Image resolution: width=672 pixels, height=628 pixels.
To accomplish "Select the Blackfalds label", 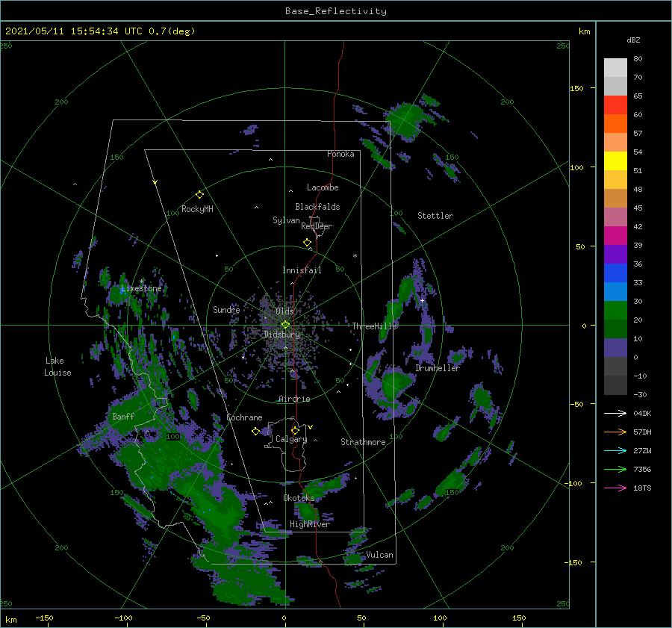I will tap(317, 207).
